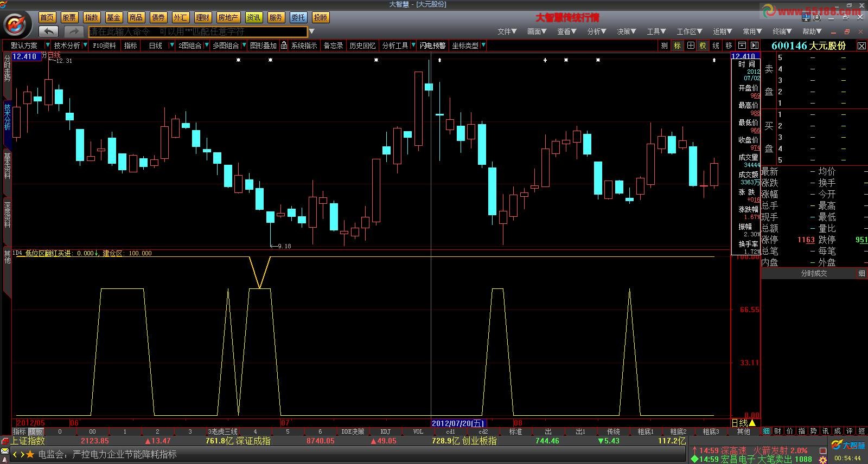This screenshot has height=464, width=868.
Task: Open the 坐标类型 dropdown arrow
Action: (x=483, y=46)
